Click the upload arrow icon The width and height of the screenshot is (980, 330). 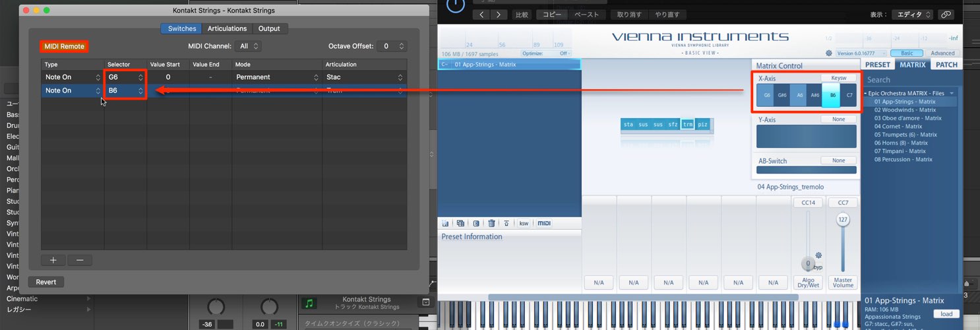point(506,223)
